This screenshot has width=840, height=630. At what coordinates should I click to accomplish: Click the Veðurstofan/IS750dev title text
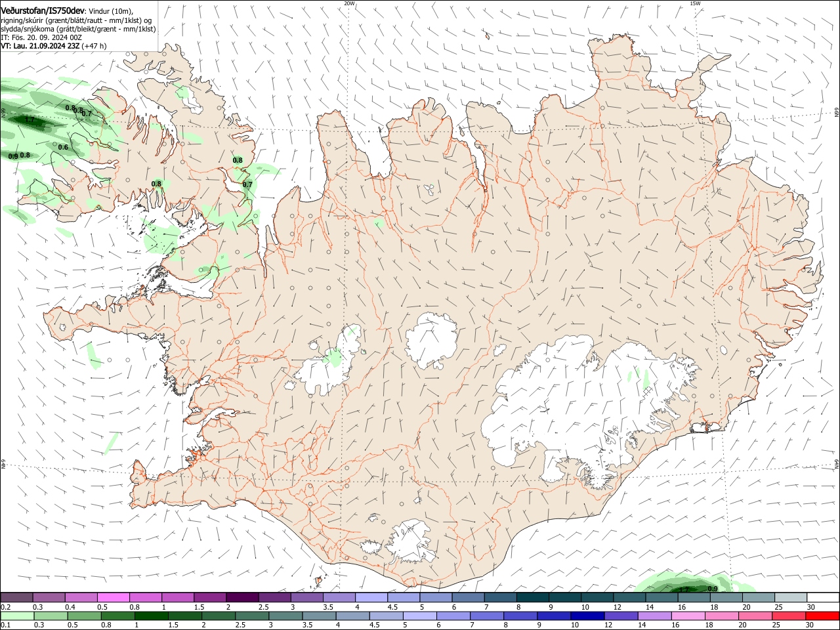point(43,11)
